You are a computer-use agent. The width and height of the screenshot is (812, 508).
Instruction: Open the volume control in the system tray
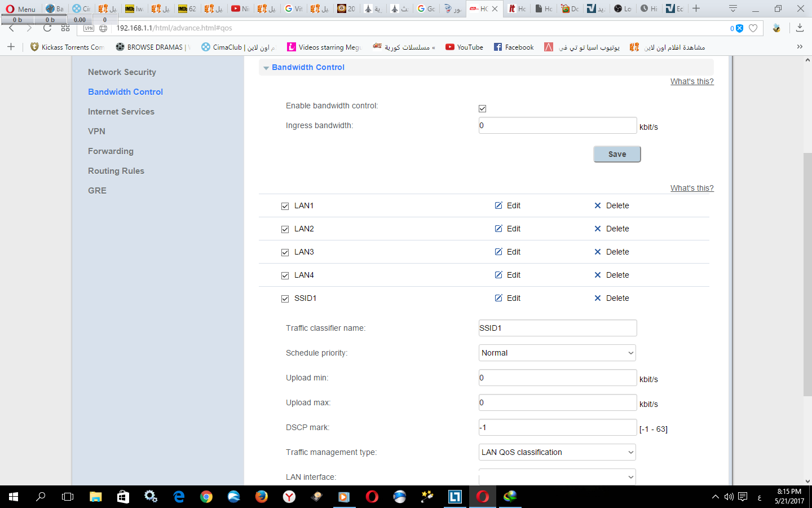pyautogui.click(x=729, y=497)
